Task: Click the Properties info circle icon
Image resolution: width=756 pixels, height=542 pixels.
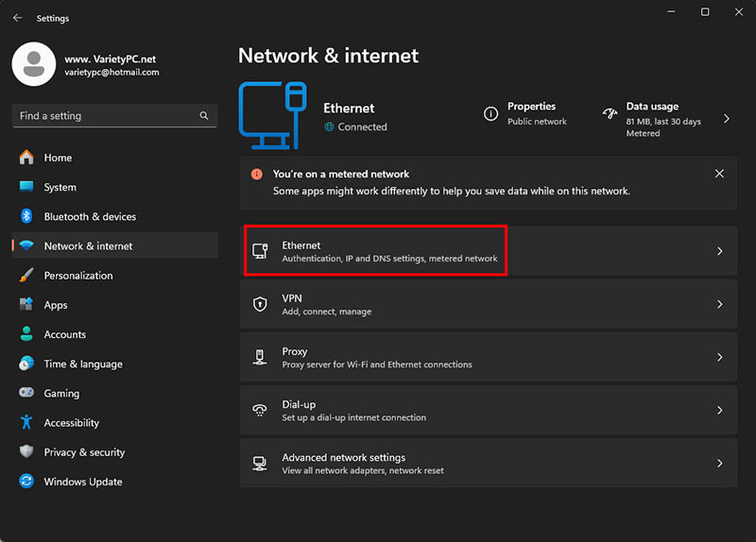Action: pyautogui.click(x=490, y=114)
